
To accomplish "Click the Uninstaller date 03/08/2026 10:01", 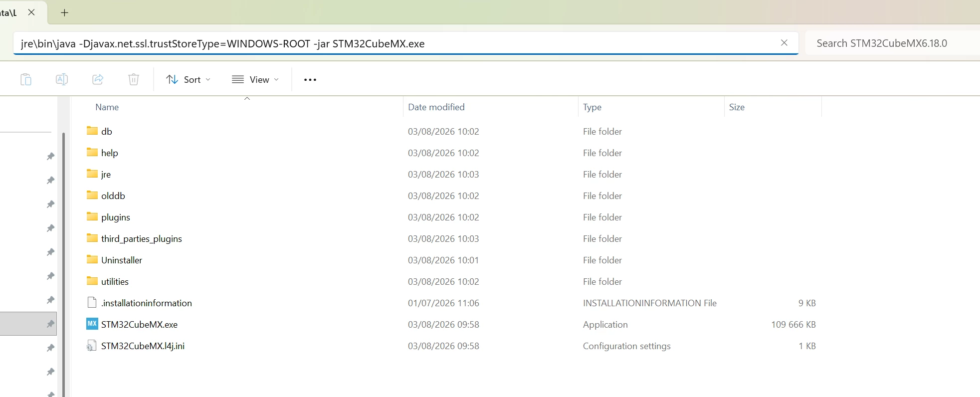I will pyautogui.click(x=443, y=260).
